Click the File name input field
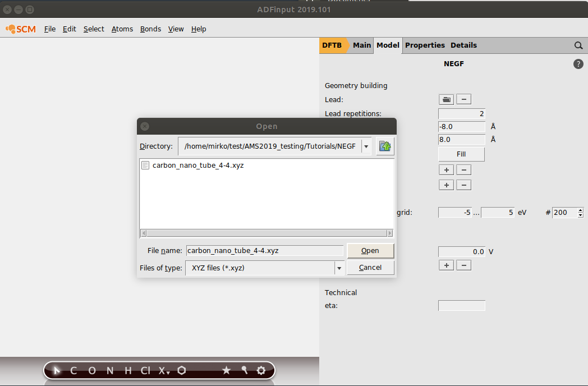Image resolution: width=588 pixels, height=386 pixels. tap(265, 251)
